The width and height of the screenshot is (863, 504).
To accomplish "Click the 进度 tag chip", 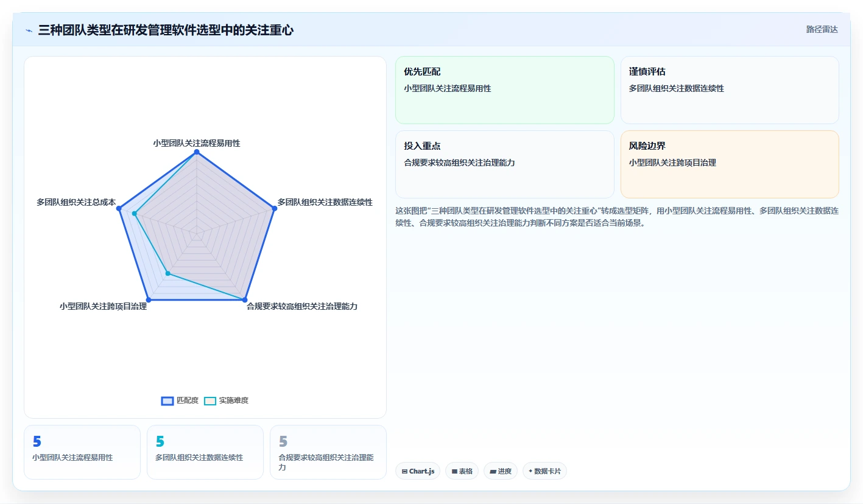I will click(501, 471).
